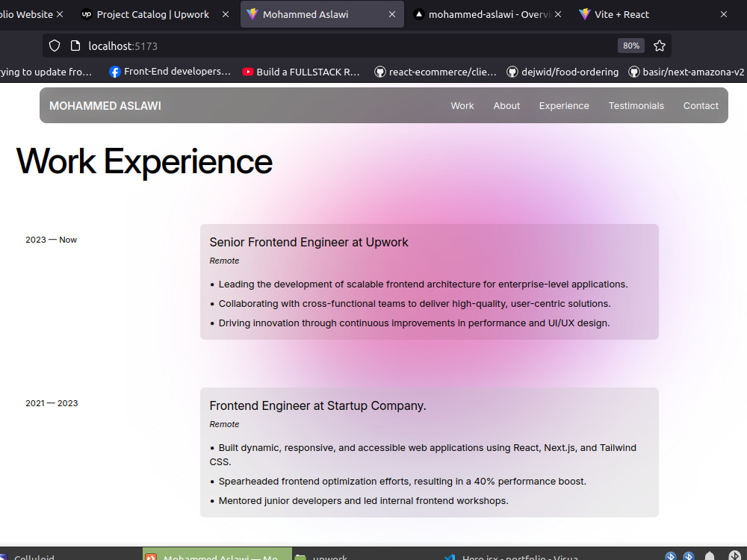
Task: Open dejwid/food-ordering bookmark
Action: (x=562, y=72)
